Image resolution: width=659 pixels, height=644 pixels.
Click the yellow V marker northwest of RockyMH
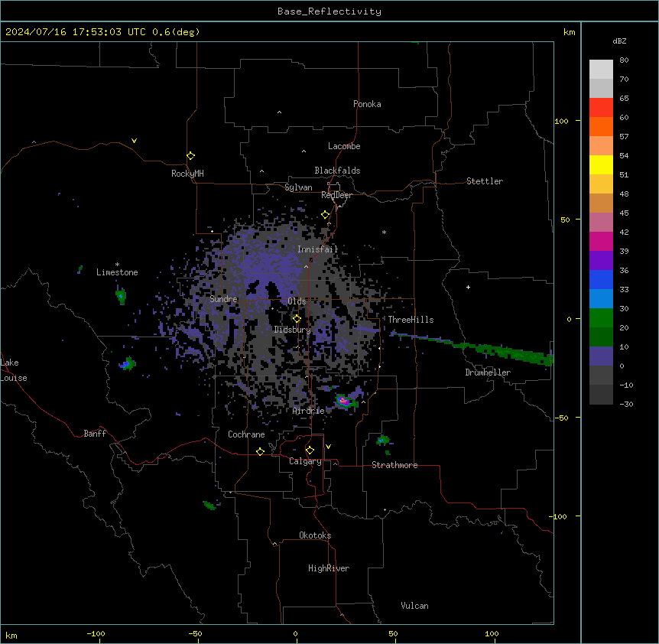click(x=134, y=141)
